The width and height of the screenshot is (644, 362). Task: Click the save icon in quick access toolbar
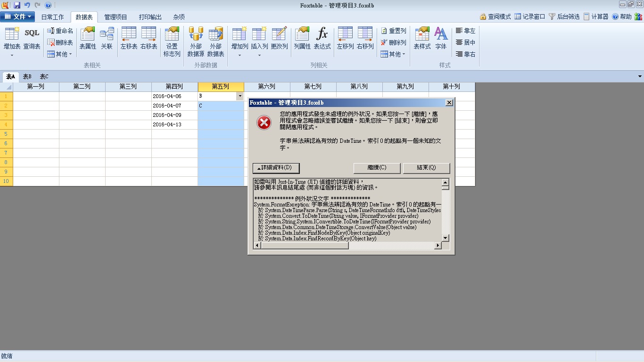17,5
